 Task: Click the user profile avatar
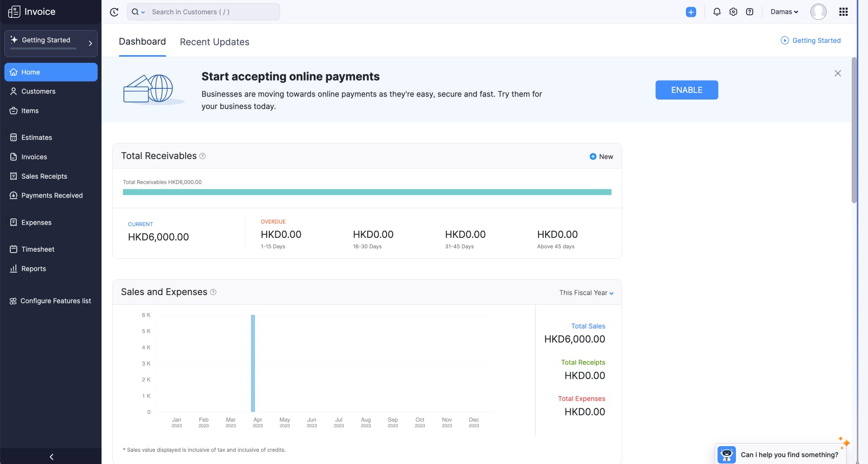[819, 12]
